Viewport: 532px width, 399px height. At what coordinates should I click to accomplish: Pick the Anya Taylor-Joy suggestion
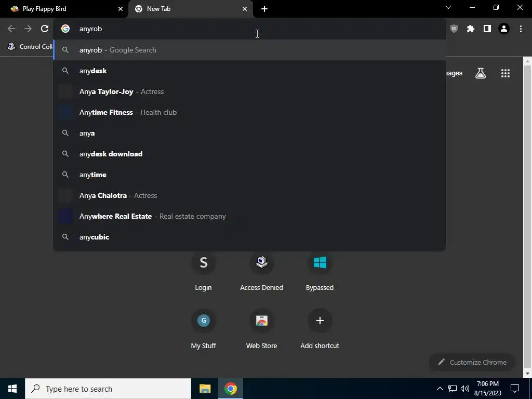[x=249, y=91]
